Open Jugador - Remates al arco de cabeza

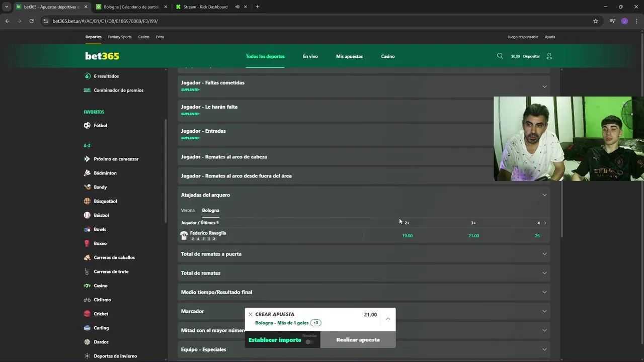pyautogui.click(x=364, y=157)
